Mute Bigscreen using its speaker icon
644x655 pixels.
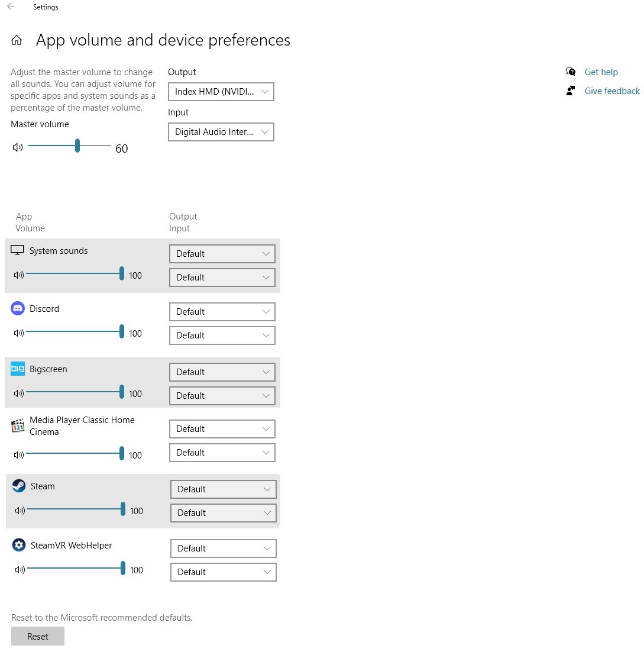click(18, 393)
